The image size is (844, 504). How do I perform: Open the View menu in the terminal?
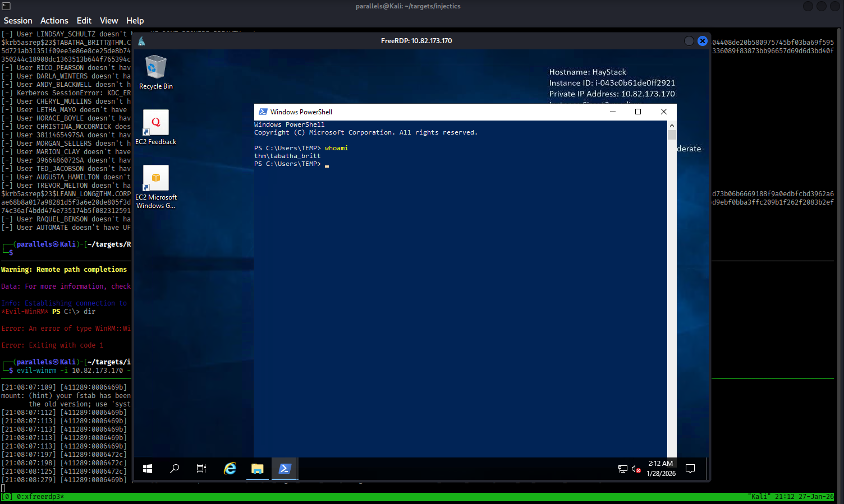pyautogui.click(x=109, y=21)
